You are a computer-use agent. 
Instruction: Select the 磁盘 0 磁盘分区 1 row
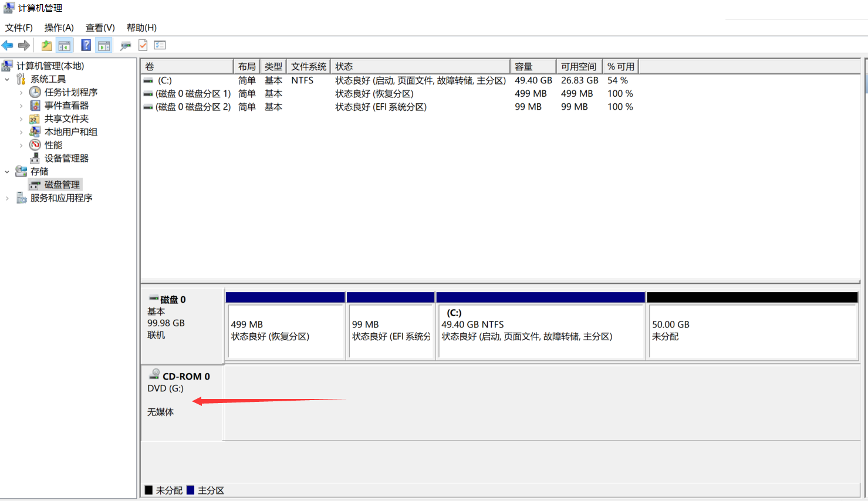click(389, 94)
